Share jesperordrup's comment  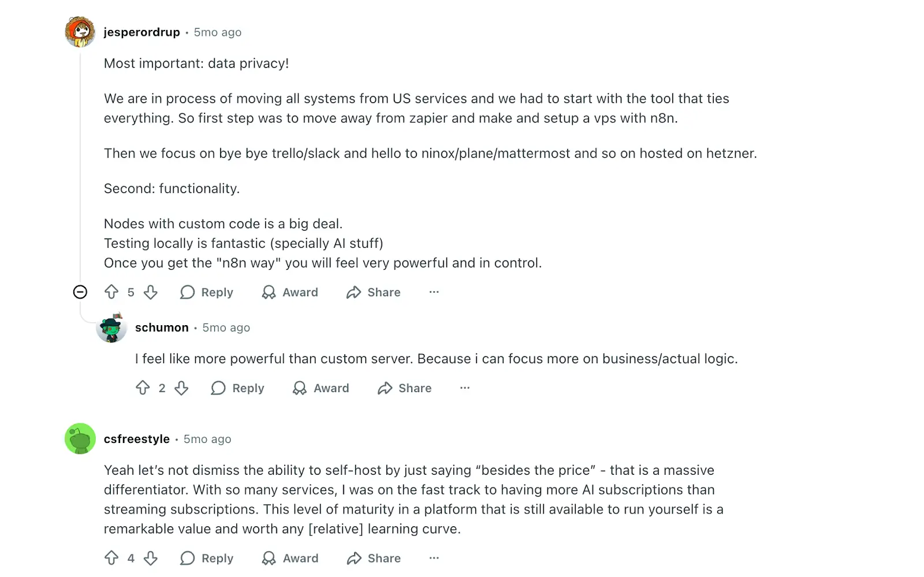(373, 292)
